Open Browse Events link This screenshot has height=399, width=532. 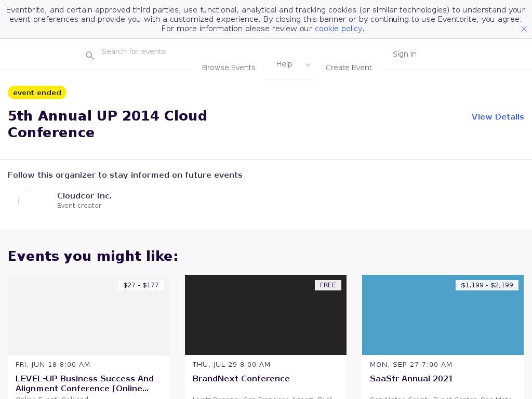click(229, 68)
